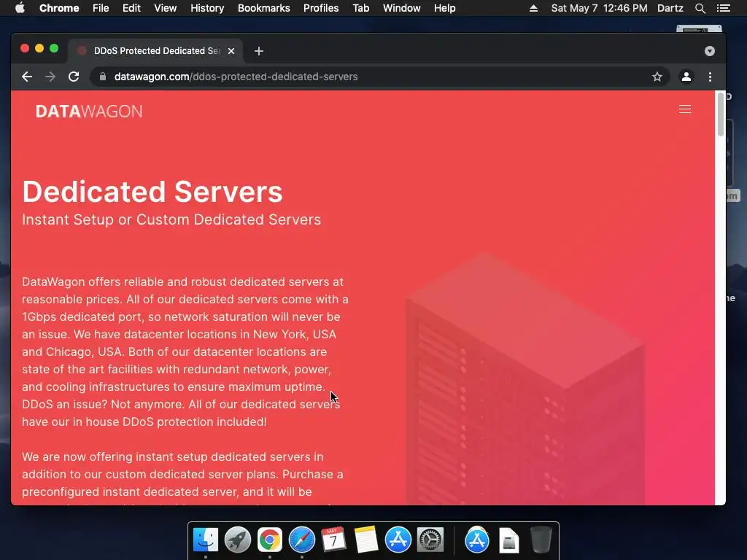Open the Chrome app menu
Screen dimensions: 747x560
[59, 8]
